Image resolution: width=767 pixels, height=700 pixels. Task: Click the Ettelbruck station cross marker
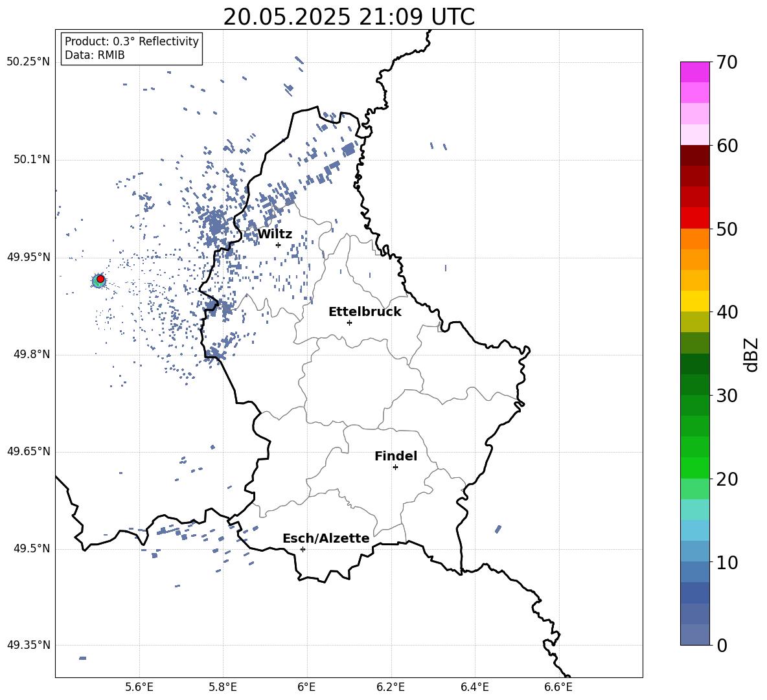(349, 322)
